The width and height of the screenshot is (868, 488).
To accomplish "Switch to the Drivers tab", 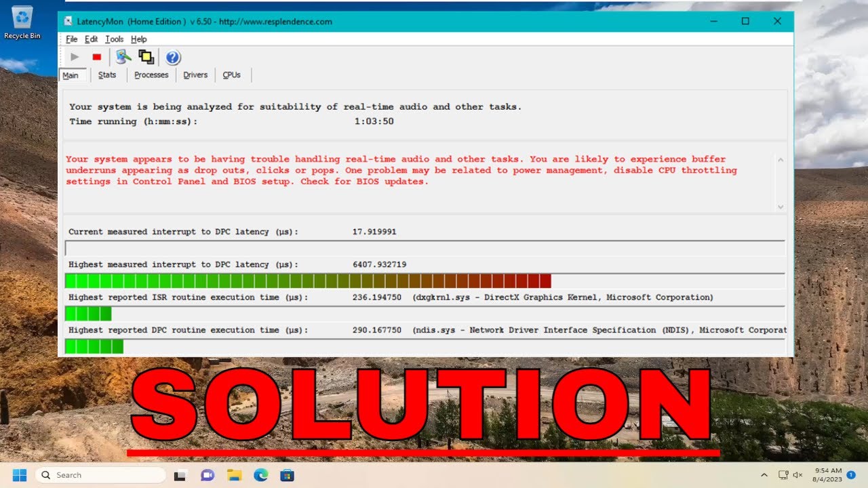I will pyautogui.click(x=195, y=75).
